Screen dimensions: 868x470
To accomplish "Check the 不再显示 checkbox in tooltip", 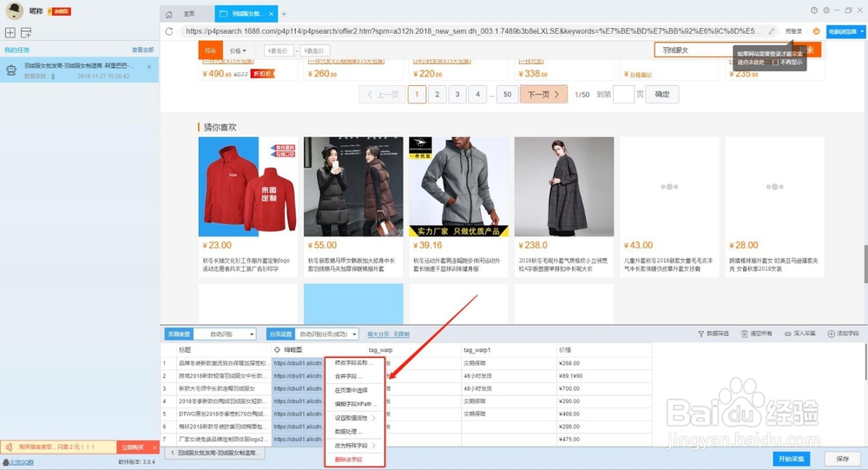I will click(775, 62).
